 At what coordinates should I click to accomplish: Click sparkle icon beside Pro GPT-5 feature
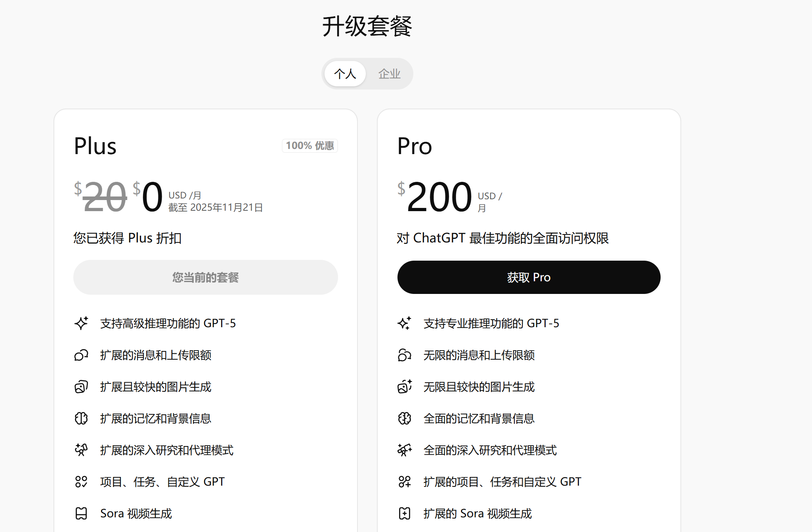pos(405,323)
